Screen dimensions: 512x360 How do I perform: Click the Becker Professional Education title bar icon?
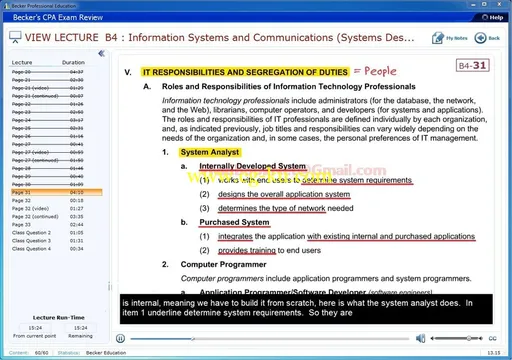click(7, 6)
